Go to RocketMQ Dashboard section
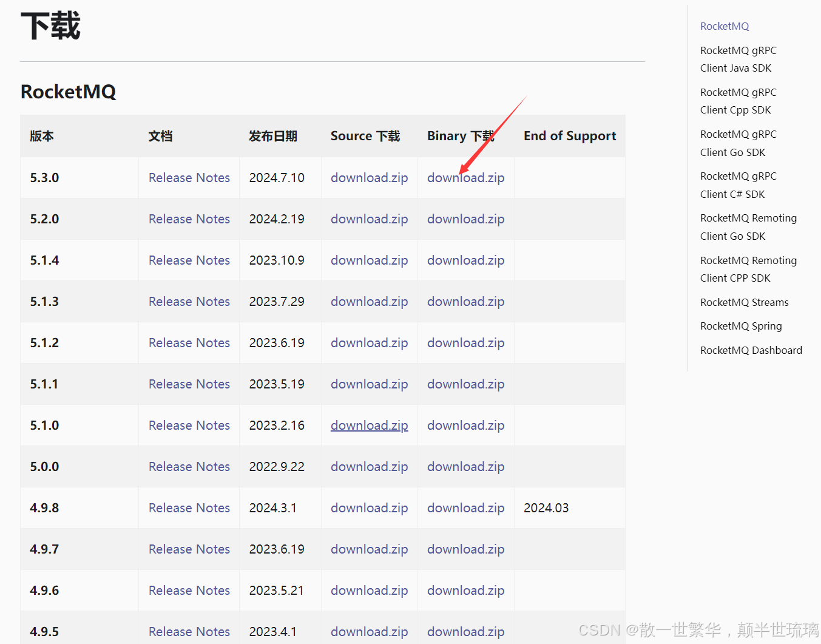This screenshot has height=644, width=821. [751, 350]
